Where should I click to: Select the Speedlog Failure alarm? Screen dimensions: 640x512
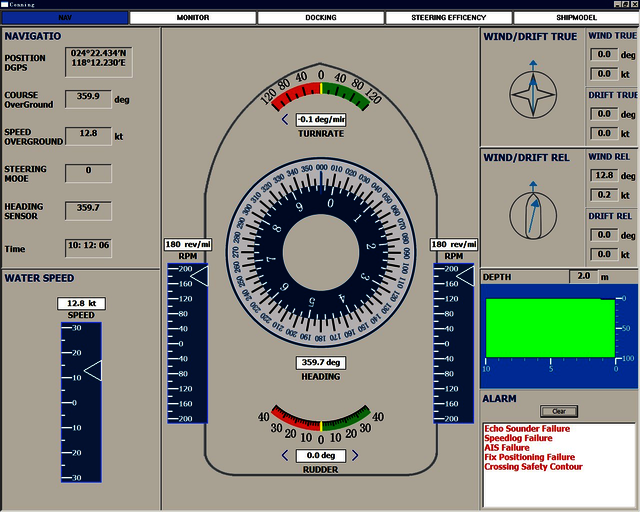tap(518, 438)
